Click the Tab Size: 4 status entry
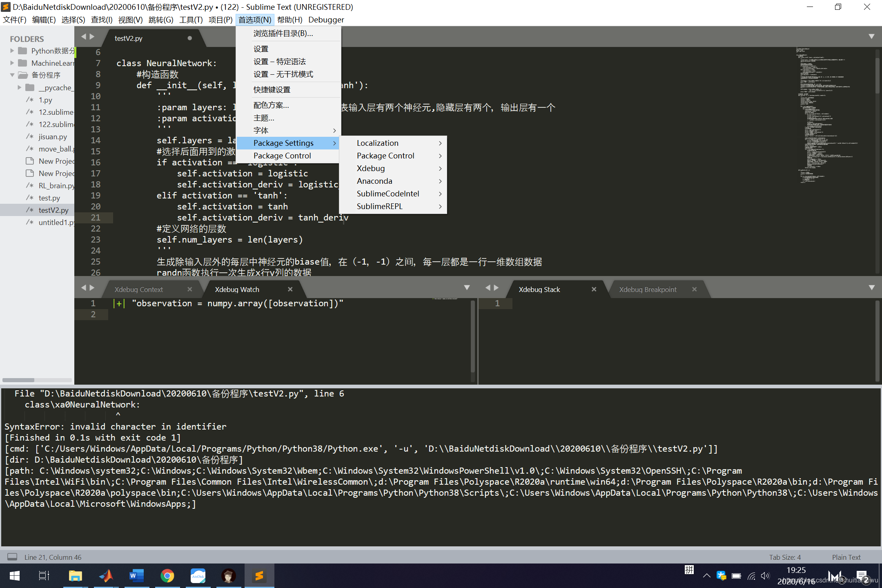Screen dimensions: 882x588 785,557
